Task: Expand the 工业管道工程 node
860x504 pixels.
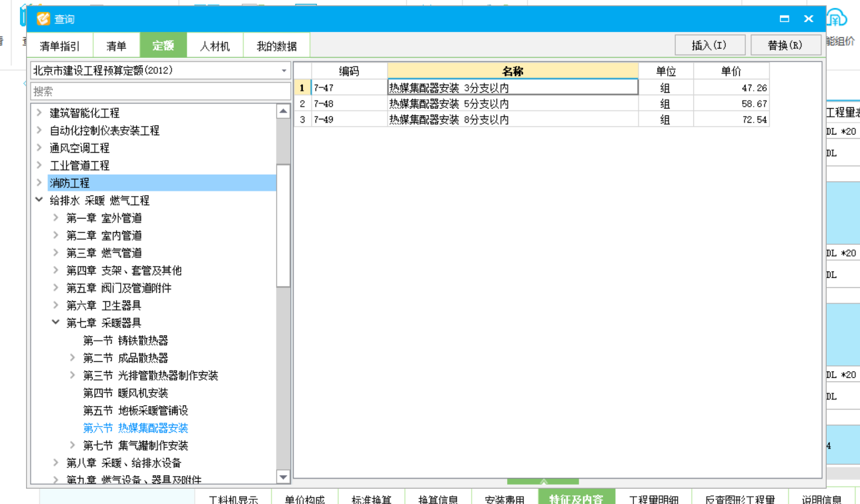Action: tap(39, 165)
